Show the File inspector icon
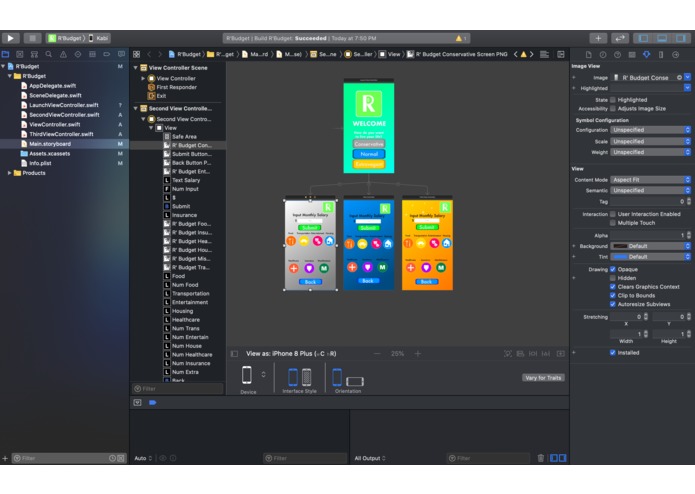This screenshot has width=695, height=494. [588, 54]
